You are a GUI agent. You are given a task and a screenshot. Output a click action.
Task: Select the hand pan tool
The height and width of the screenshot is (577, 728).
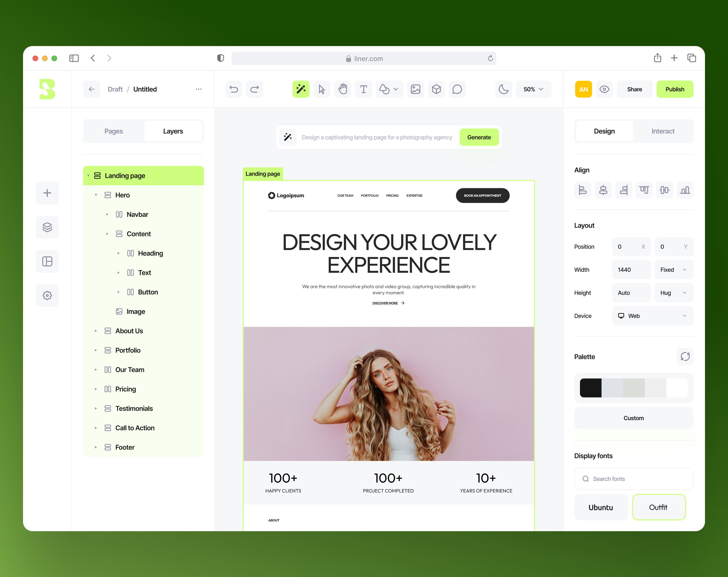coord(342,89)
